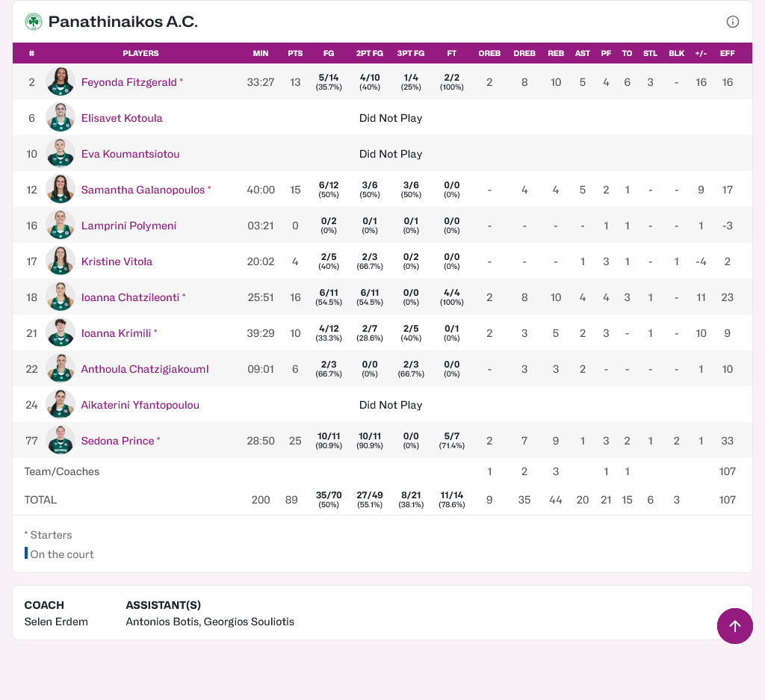Open Anthoula Chatzigiakoumi's name link
The width and height of the screenshot is (765, 700).
144,369
